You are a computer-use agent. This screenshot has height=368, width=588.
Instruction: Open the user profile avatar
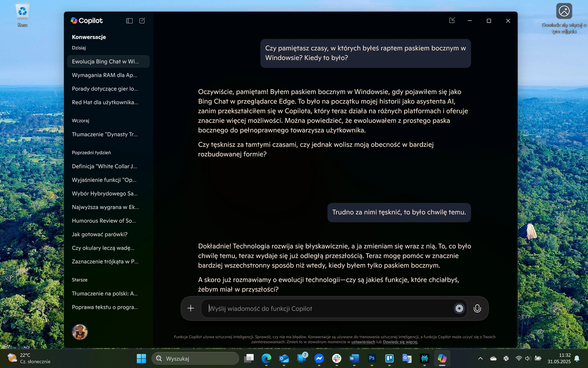coord(80,332)
